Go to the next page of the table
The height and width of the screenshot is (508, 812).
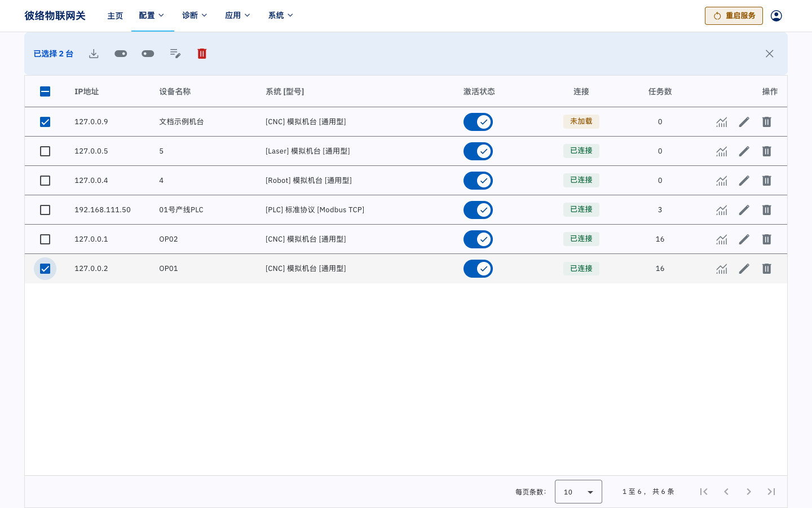pos(749,492)
